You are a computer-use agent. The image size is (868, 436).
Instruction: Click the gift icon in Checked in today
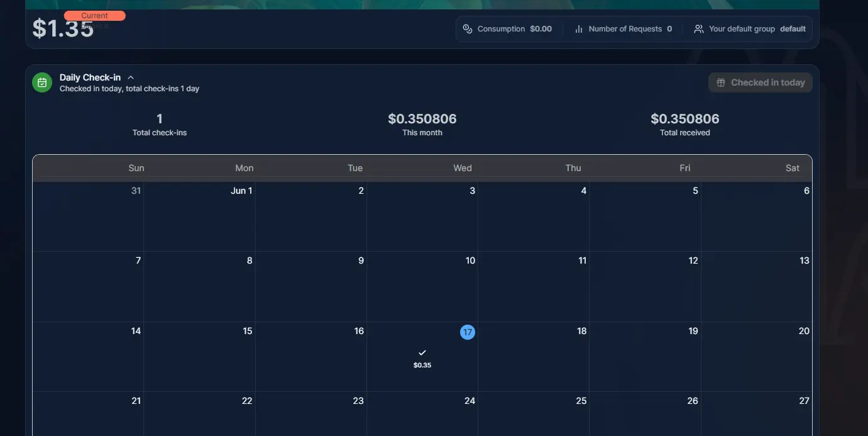(721, 82)
